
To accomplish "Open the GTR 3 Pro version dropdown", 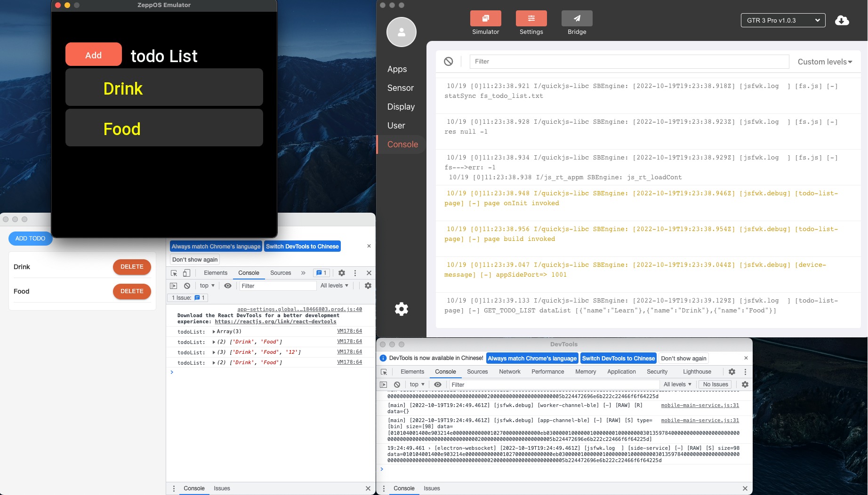I will pyautogui.click(x=783, y=20).
